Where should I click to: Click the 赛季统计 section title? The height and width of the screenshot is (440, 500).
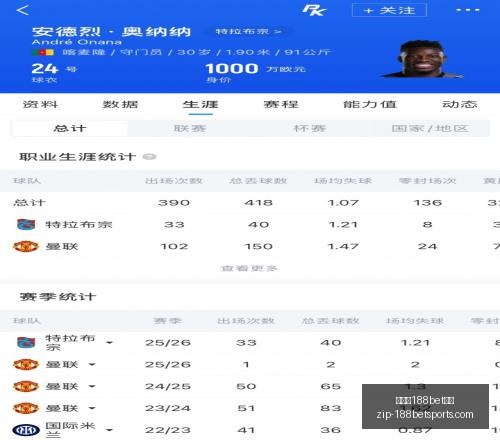pyautogui.click(x=58, y=297)
